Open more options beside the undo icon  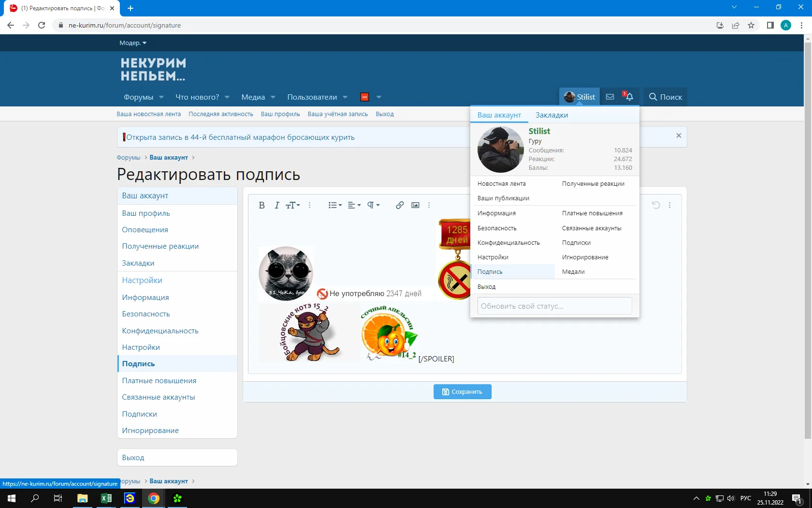pos(669,205)
